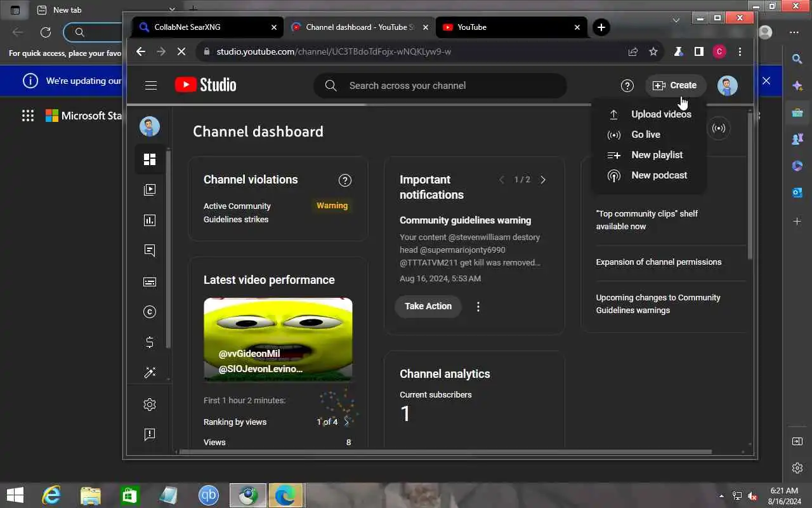Stop loading the page in Chrome
Screen dimensions: 812x508
coord(181,51)
